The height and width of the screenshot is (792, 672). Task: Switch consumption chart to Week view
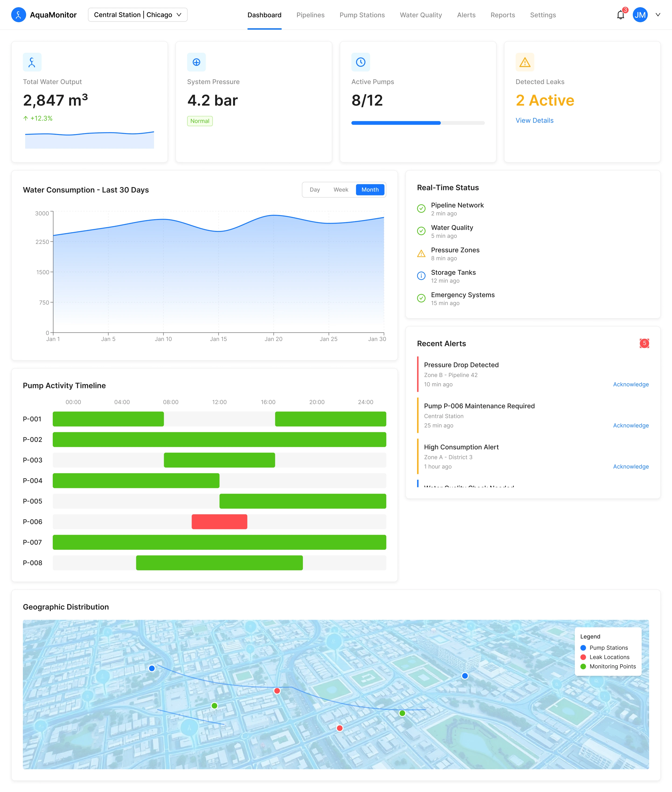[x=341, y=190]
